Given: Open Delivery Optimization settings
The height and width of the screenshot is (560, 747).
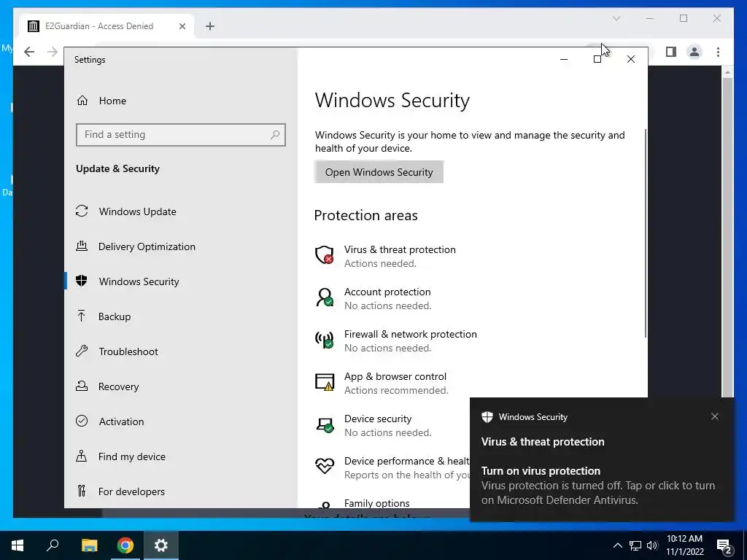Looking at the screenshot, I should pos(147,246).
